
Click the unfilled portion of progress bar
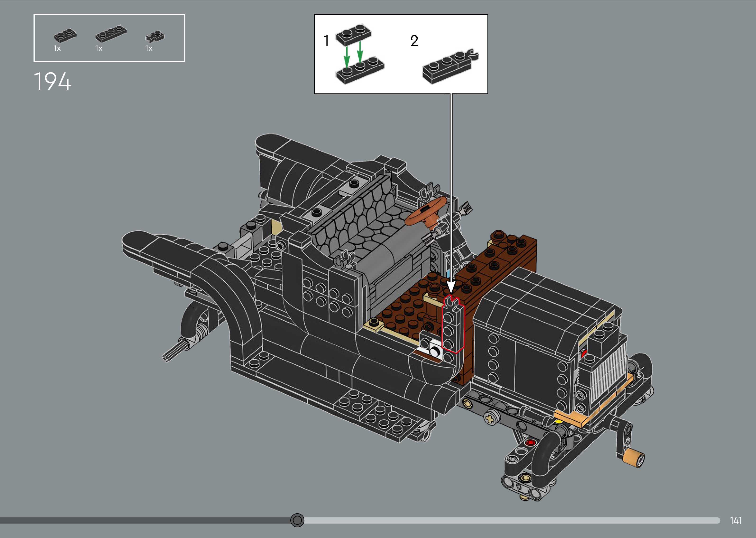[x=510, y=520]
